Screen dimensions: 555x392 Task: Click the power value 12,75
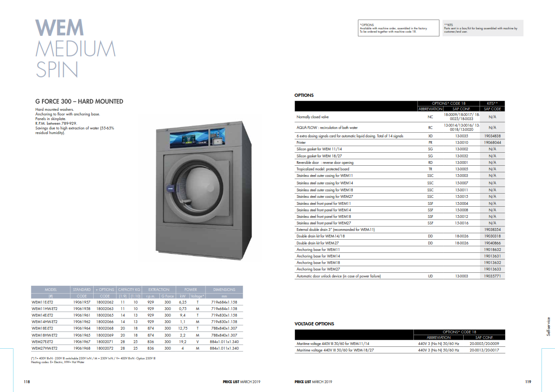pos(183,328)
